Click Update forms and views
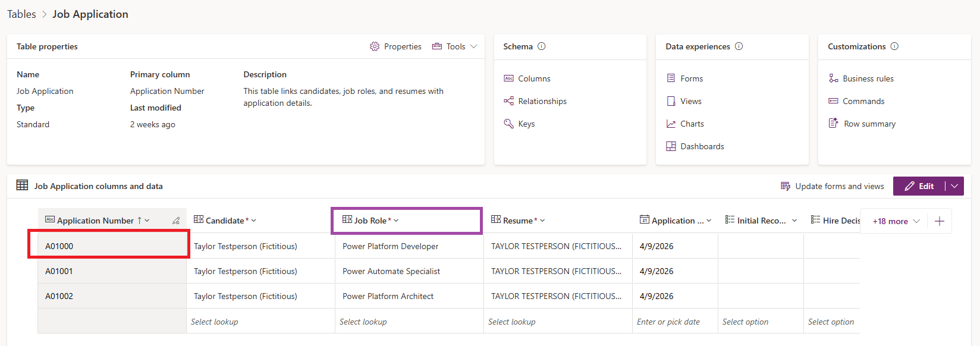The image size is (980, 346). click(833, 186)
